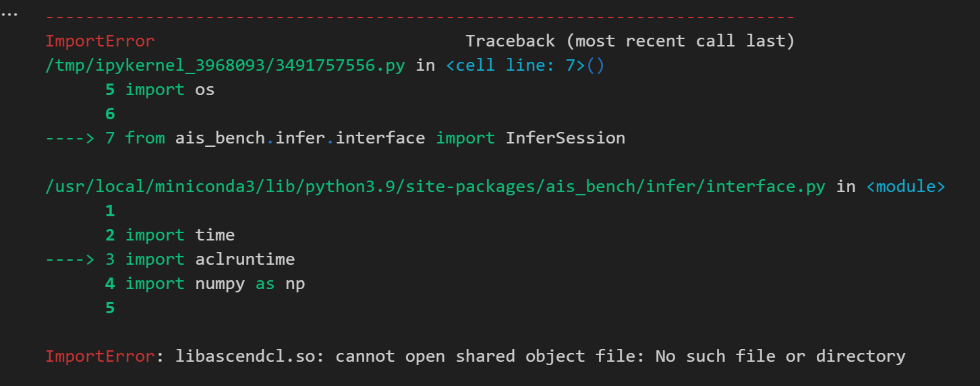Image resolution: width=980 pixels, height=386 pixels.
Task: Click the ais_bench module name
Action: (220, 138)
